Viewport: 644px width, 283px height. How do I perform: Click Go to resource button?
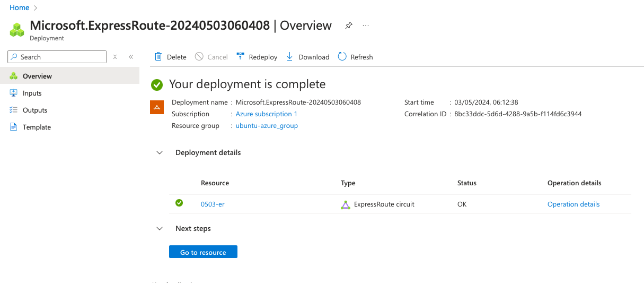[203, 252]
